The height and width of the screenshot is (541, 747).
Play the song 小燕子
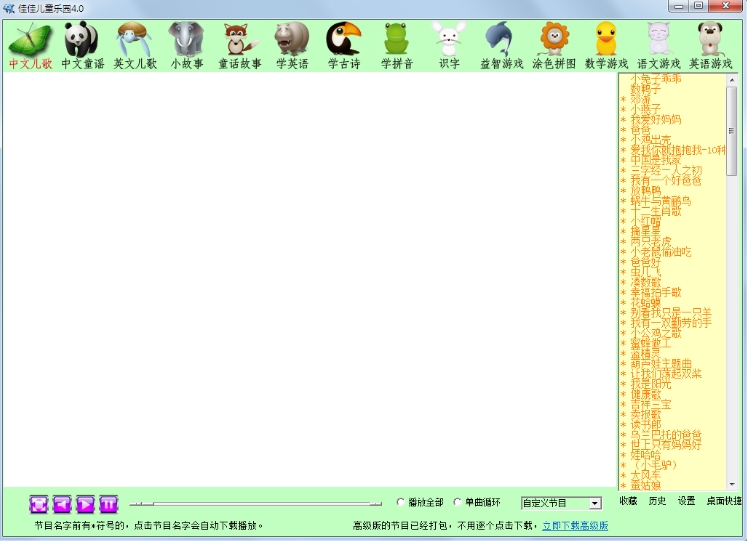coord(646,109)
